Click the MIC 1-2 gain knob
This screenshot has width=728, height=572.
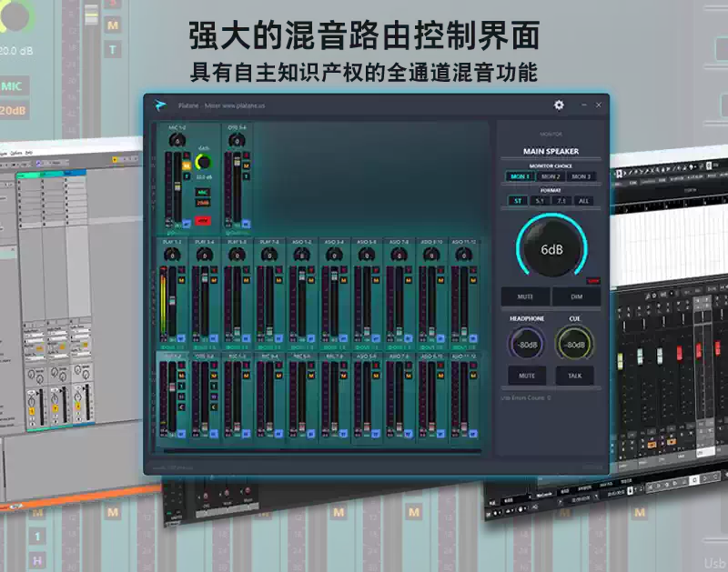(203, 163)
